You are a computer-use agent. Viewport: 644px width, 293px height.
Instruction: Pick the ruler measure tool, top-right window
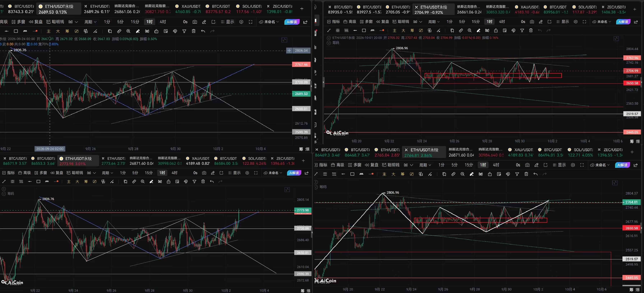[461, 30]
